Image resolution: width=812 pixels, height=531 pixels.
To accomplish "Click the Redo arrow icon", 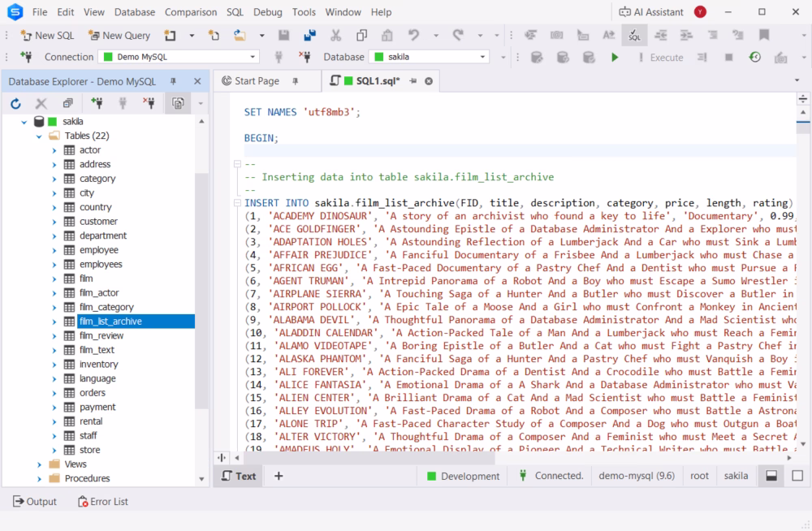I will 458,35.
